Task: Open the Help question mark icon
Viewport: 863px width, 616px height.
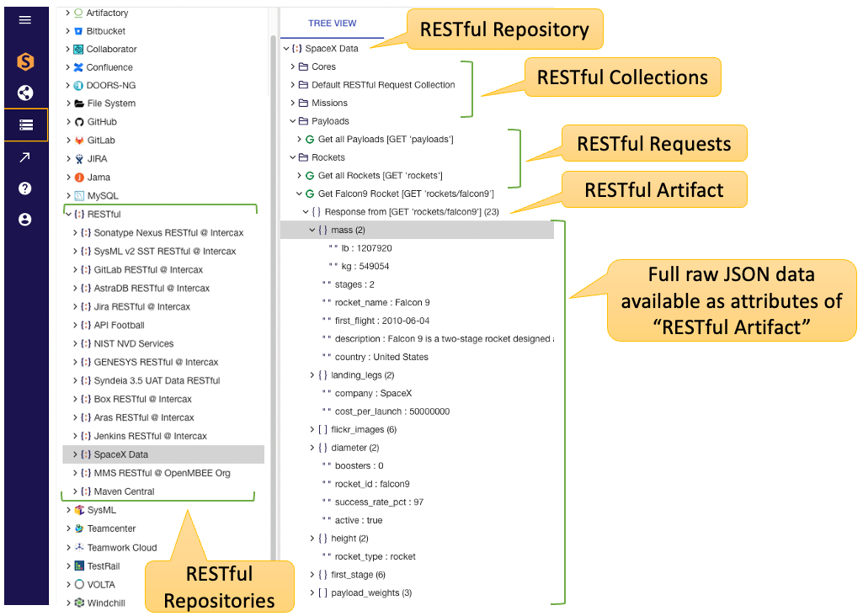Action: (25, 187)
